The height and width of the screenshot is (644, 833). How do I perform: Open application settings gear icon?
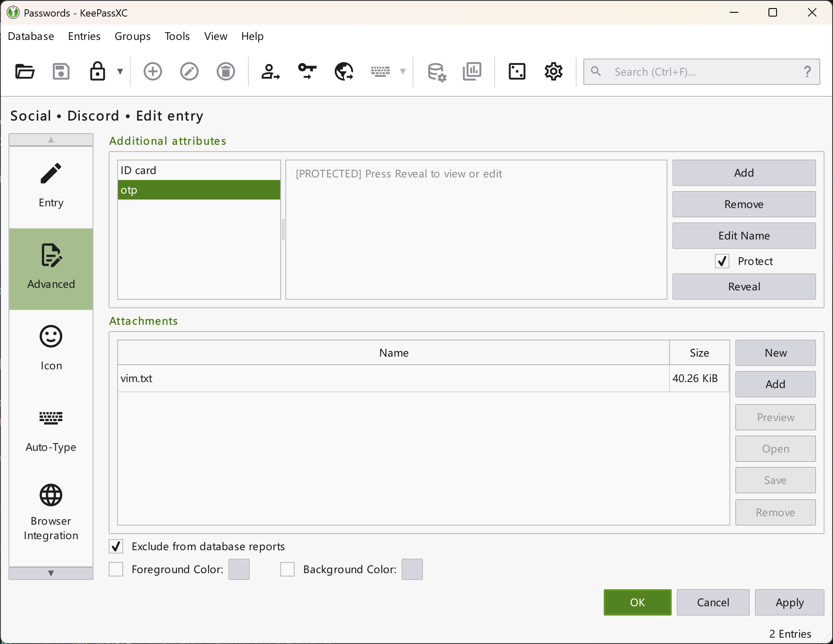pos(554,71)
